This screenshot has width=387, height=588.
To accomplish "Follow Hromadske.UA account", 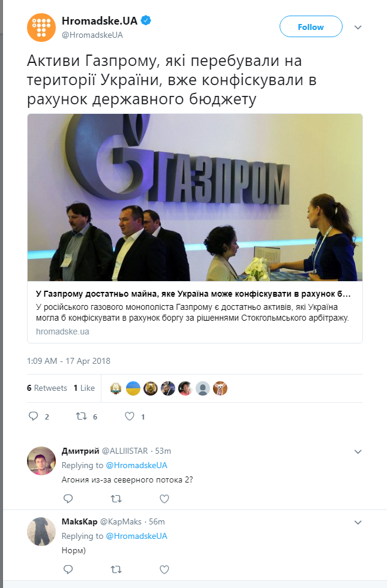I will coord(311,26).
